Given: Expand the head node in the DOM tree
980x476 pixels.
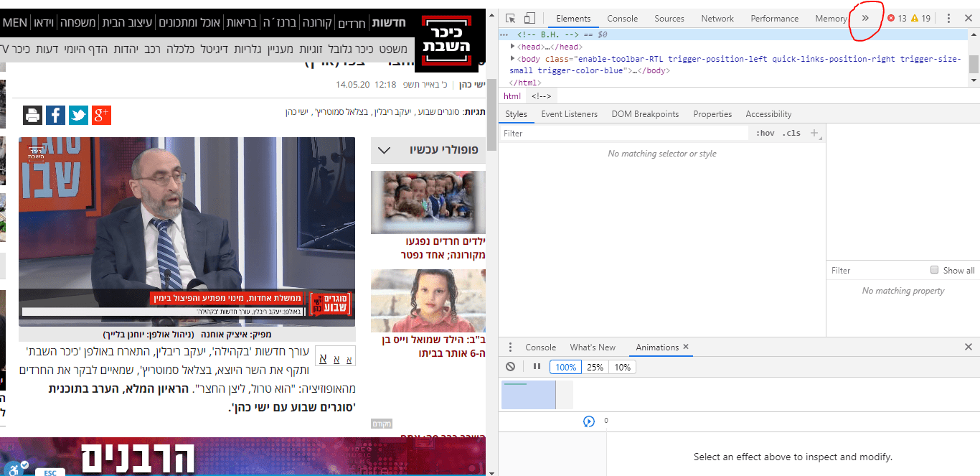Looking at the screenshot, I should 512,47.
